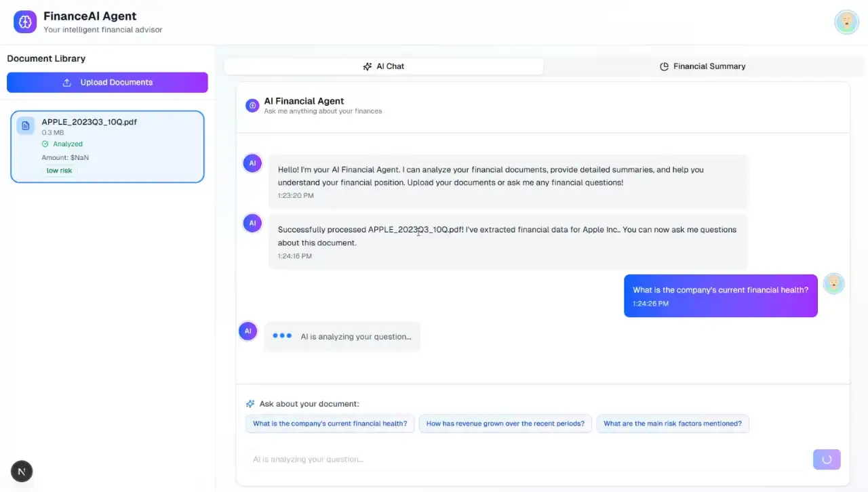
Task: Select the APPLE_2023Q3_10Q.pdf document card
Action: [107, 147]
